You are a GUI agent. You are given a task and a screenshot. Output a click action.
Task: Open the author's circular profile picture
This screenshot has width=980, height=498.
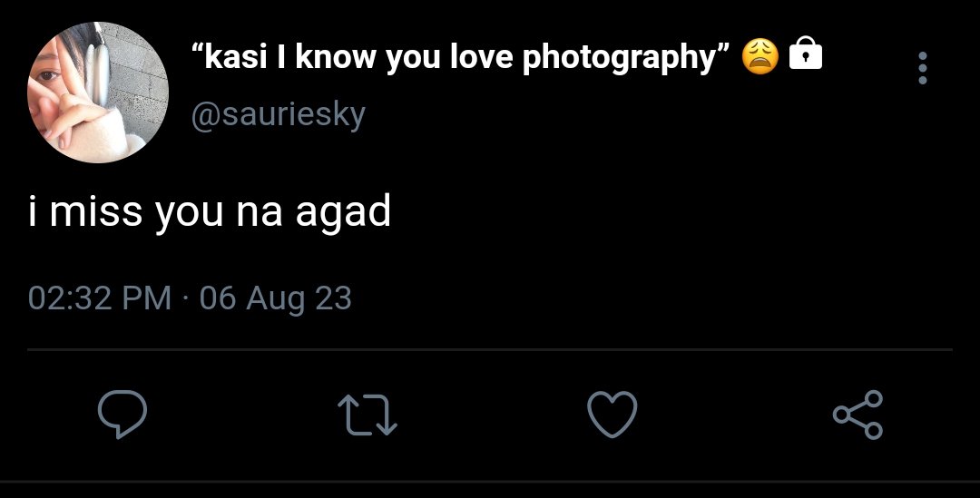tap(98, 92)
